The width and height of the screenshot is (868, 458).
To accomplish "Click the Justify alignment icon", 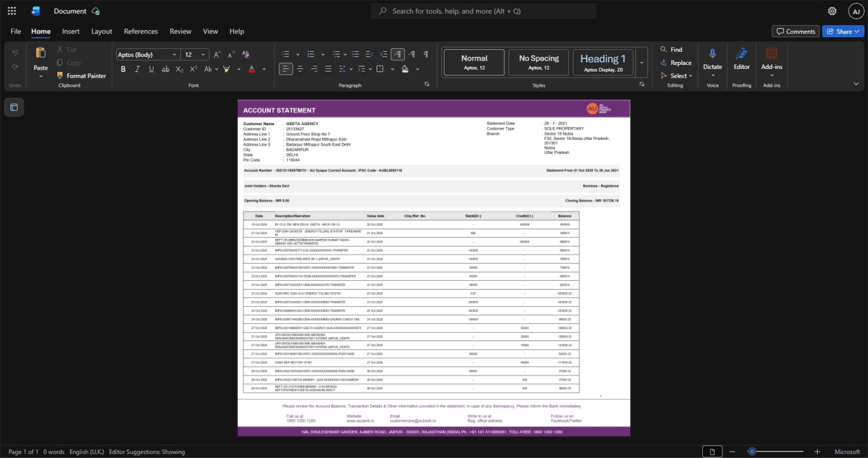I will click(328, 69).
